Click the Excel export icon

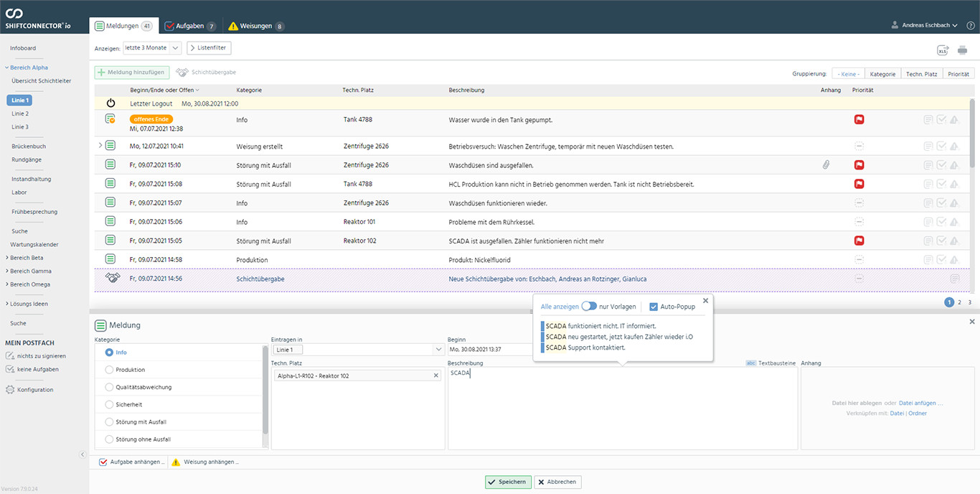[x=943, y=50]
